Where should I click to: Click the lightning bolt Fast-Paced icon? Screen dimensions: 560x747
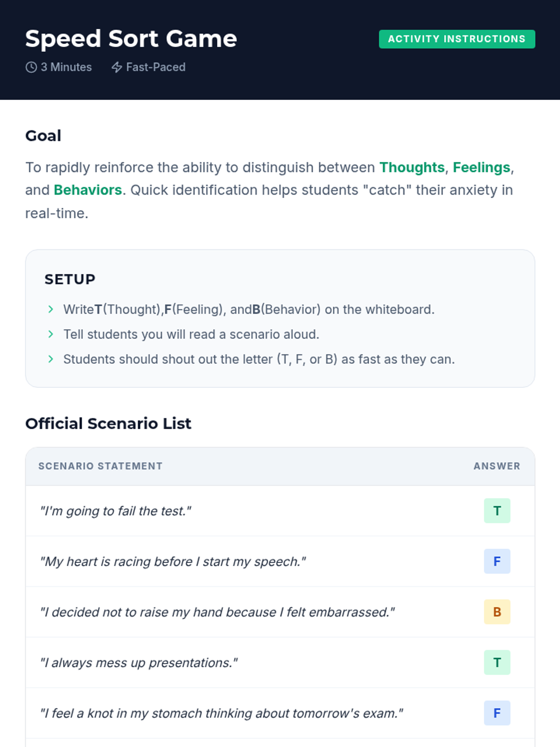coord(117,67)
